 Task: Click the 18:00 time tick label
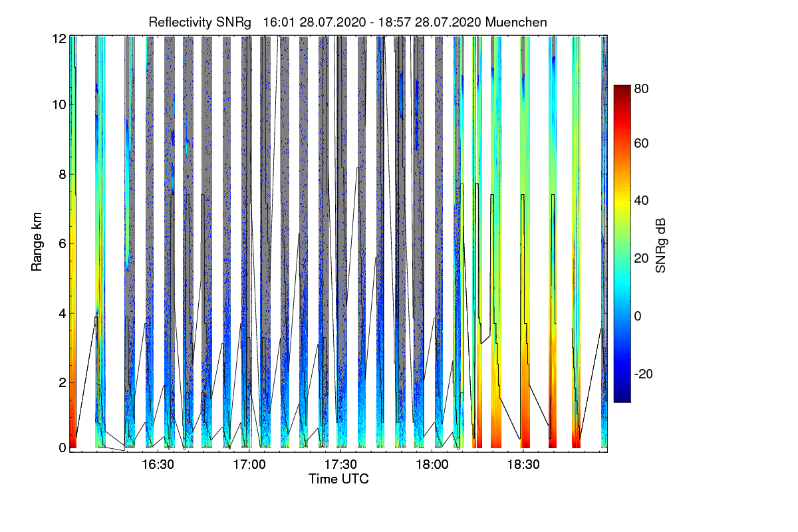432,465
